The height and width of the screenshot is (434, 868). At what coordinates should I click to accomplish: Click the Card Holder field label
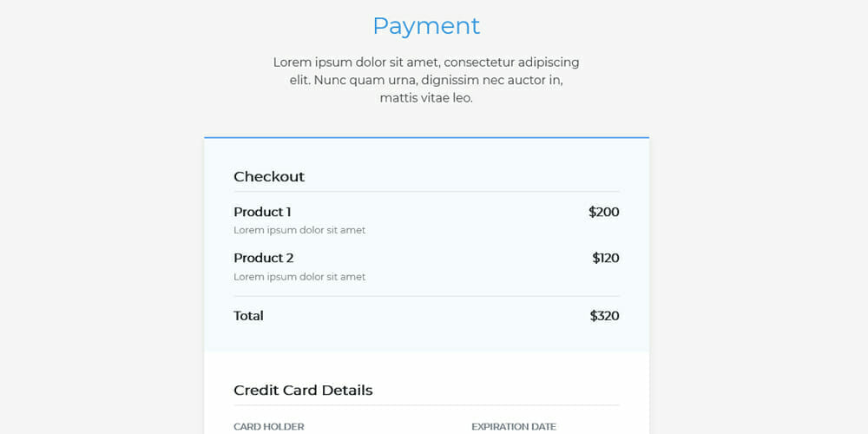point(269,426)
